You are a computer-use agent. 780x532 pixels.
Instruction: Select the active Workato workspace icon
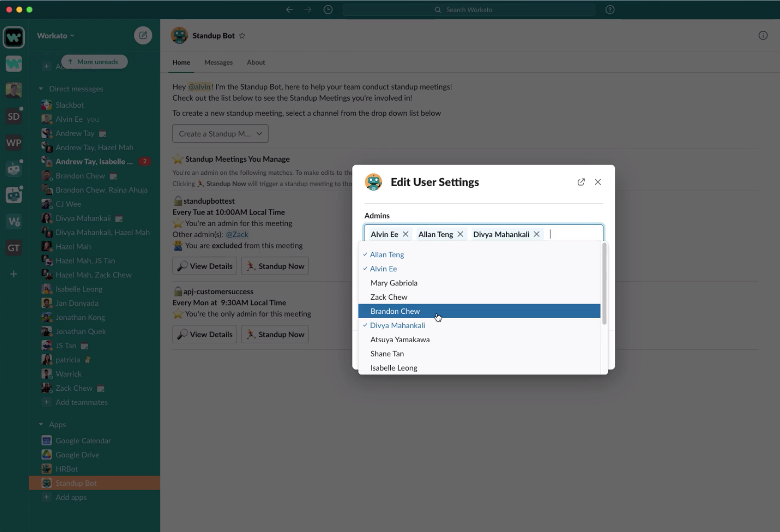[14, 37]
